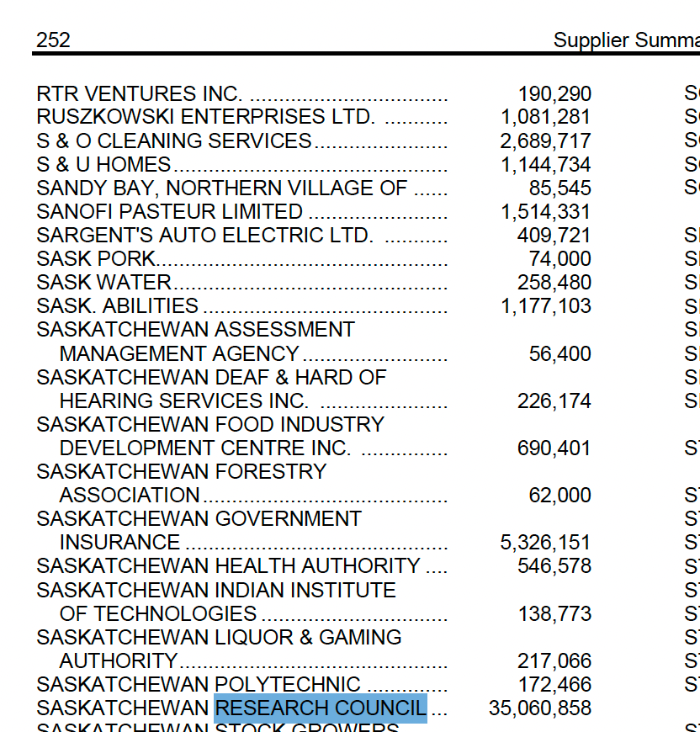Select the RTR VENTURES INC. row name
Image resolution: width=700 pixels, height=732 pixels.
point(139,94)
